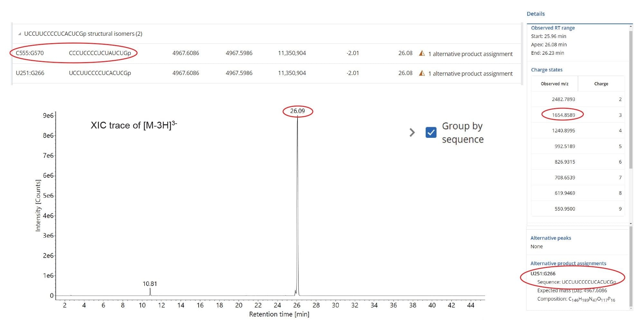Uncheck the Group by sequence checkbox
This screenshot has width=644, height=331.
coord(431,132)
